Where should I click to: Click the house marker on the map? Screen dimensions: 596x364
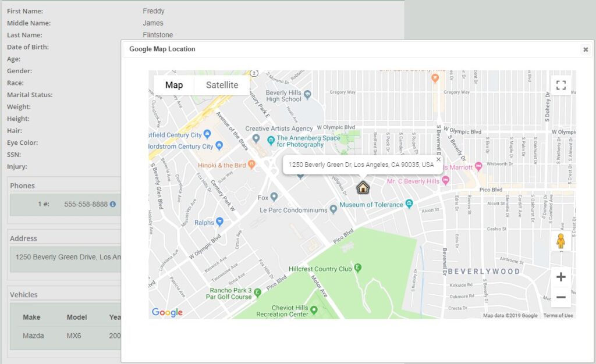[x=363, y=187]
